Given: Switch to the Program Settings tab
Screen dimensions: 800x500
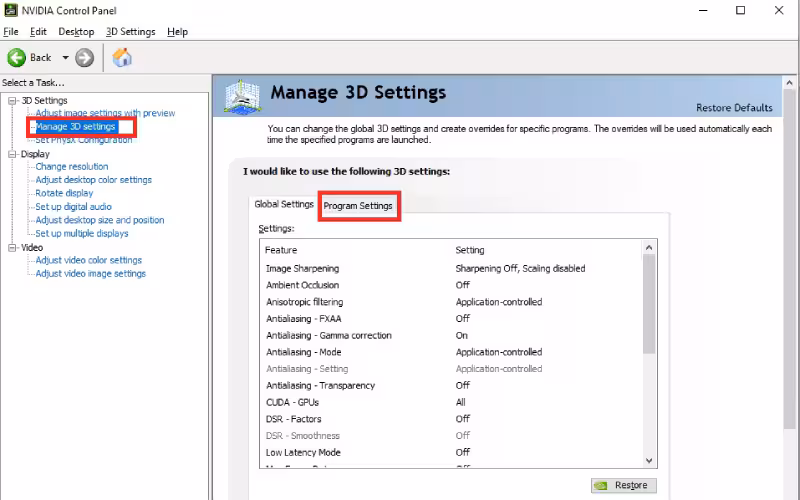Looking at the screenshot, I should pos(358,206).
